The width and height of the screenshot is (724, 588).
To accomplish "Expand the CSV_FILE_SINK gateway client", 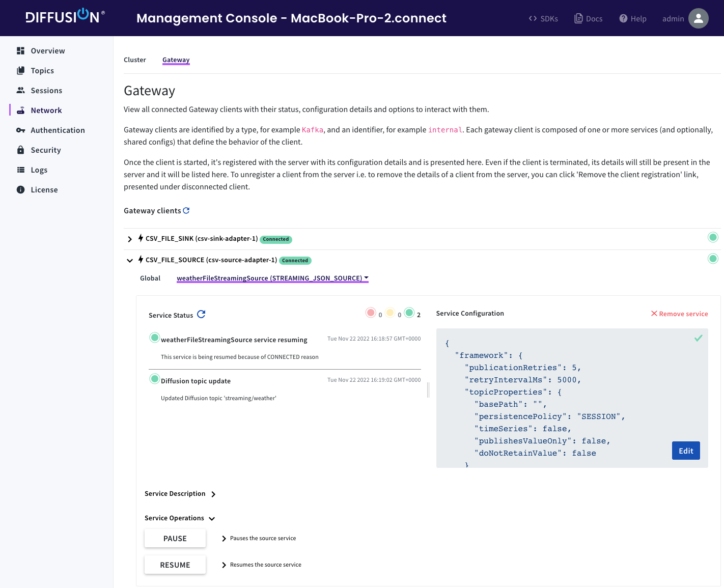I will coord(130,239).
